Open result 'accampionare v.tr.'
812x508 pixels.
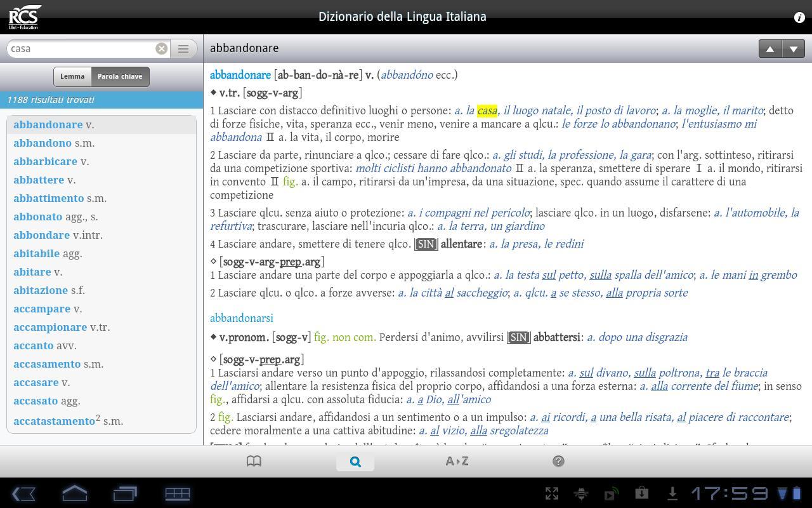(101, 327)
